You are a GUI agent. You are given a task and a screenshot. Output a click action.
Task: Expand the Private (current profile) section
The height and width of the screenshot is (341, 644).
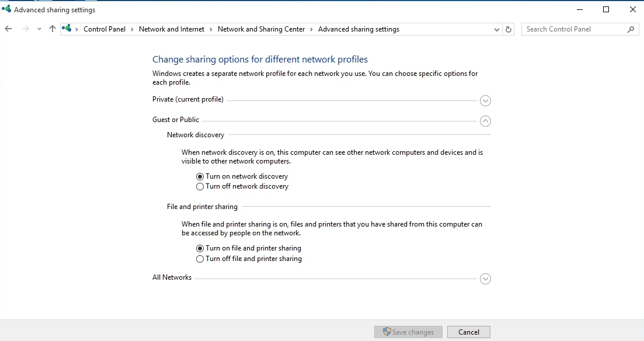(485, 100)
